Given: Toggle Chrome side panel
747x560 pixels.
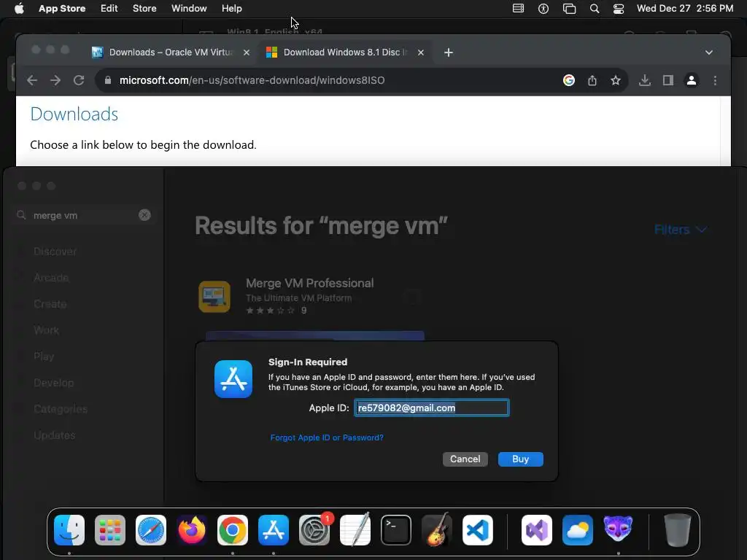Looking at the screenshot, I should (668, 80).
